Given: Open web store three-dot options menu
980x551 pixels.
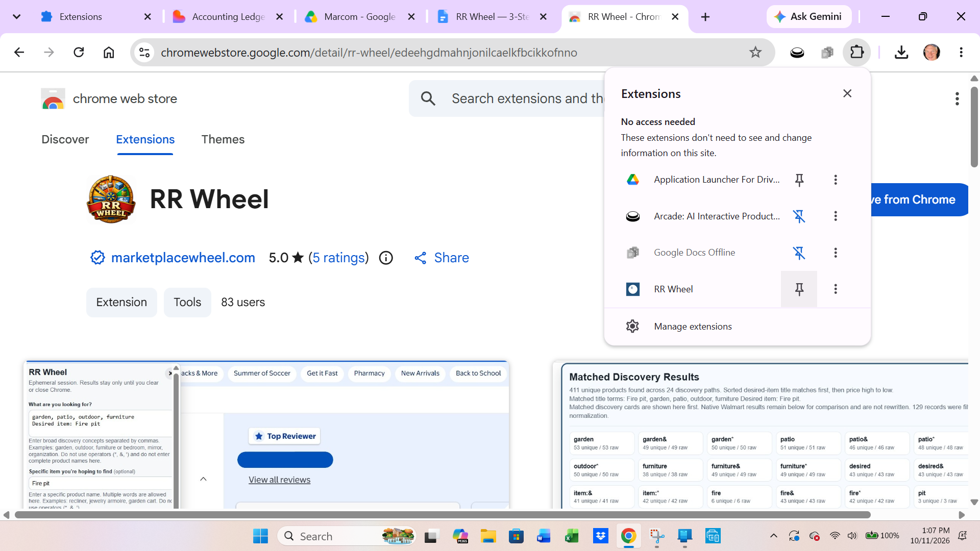Looking at the screenshot, I should click(x=957, y=98).
